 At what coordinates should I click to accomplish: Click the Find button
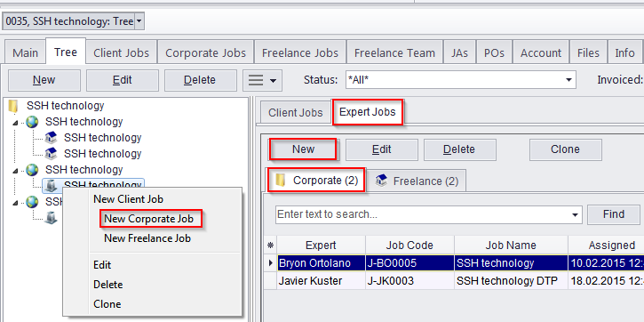pos(614,214)
